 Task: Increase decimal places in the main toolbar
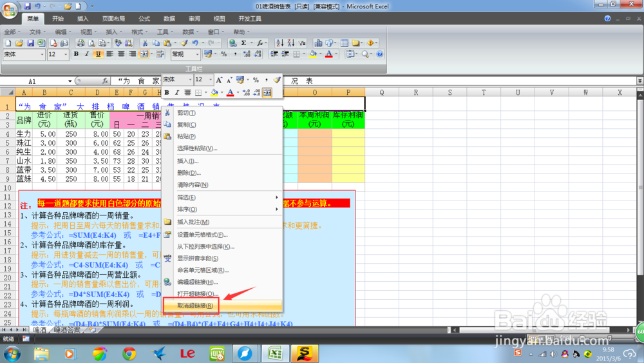pos(247,54)
